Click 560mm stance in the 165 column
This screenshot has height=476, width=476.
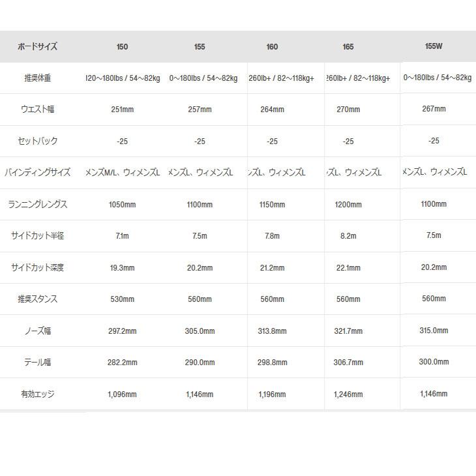(x=348, y=299)
